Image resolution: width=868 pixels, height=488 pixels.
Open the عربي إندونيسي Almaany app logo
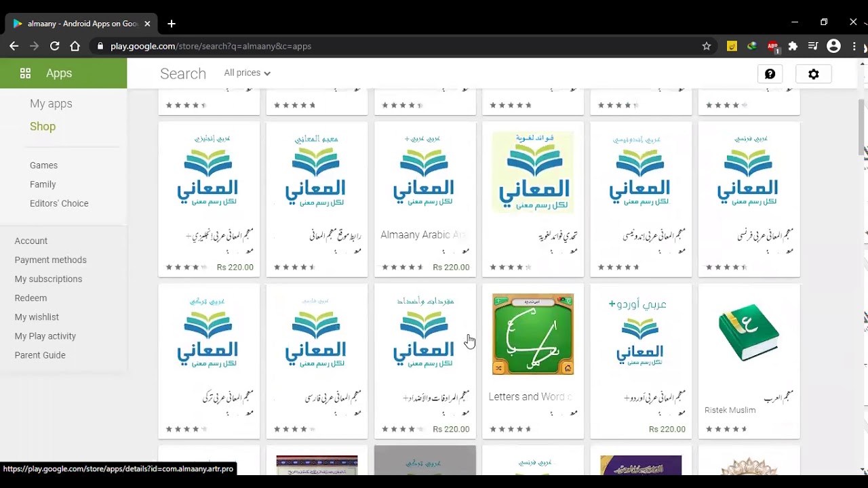tap(641, 172)
